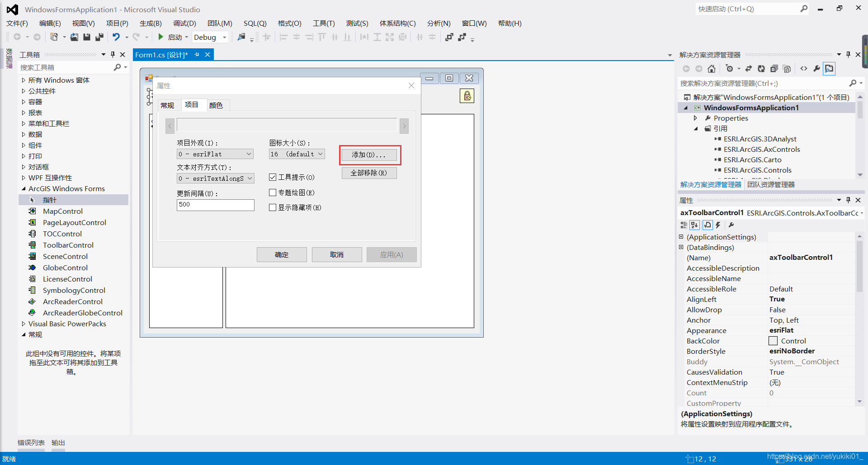This screenshot has height=465, width=868.
Task: Click the BackColor Control color swatch
Action: pos(773,341)
